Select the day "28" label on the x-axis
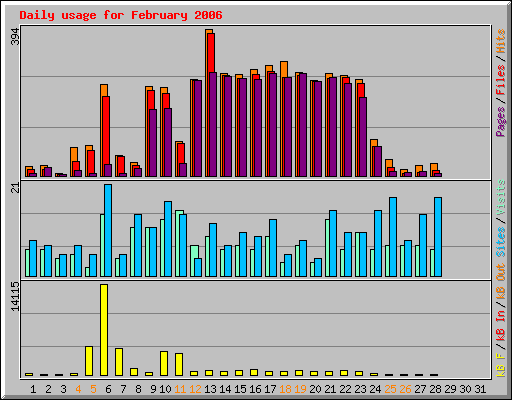512x400 pixels. (435, 389)
